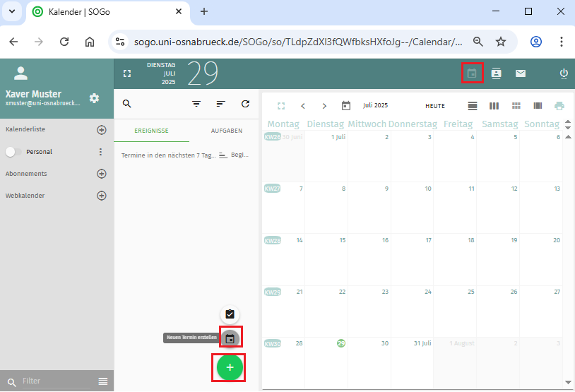Click the Filter input field
575x392 pixels.
tap(57, 381)
